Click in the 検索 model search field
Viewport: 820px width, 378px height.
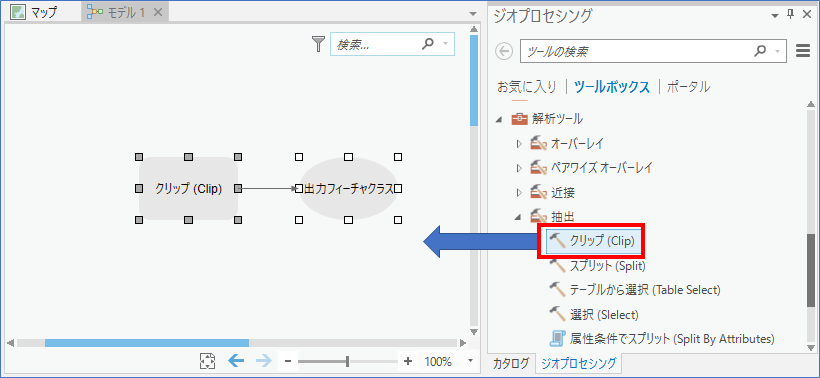pos(376,44)
